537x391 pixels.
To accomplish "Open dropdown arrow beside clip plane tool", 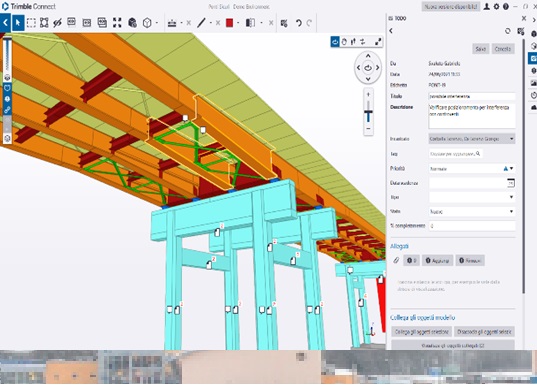I will point(261,23).
